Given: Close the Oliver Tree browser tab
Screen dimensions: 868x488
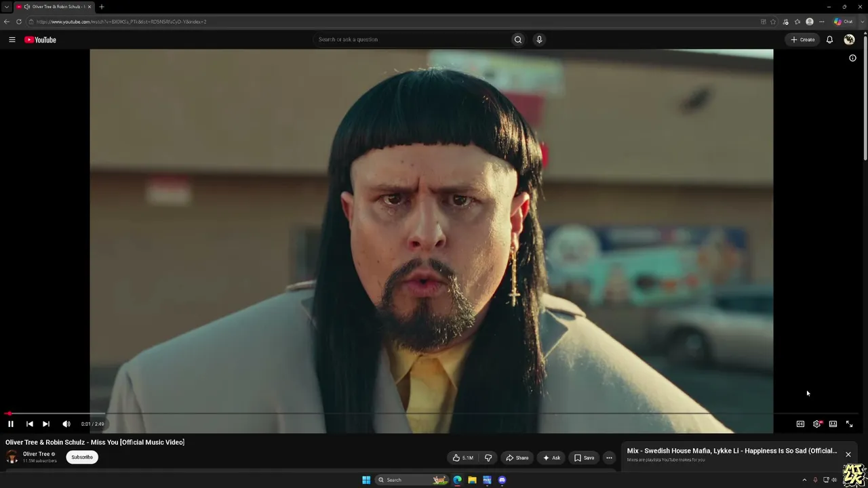Looking at the screenshot, I should (89, 7).
